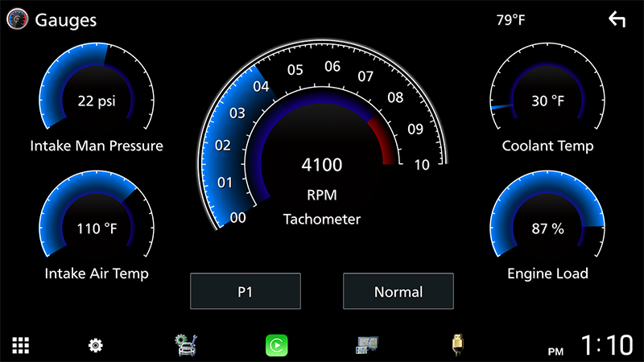Open settings with the gear icon
The image size is (644, 362).
click(x=96, y=345)
